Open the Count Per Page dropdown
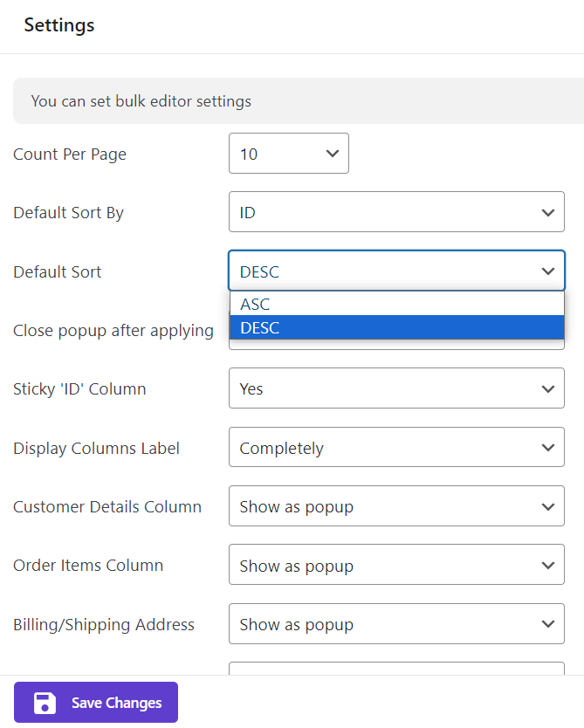This screenshot has width=584, height=728. coord(288,154)
